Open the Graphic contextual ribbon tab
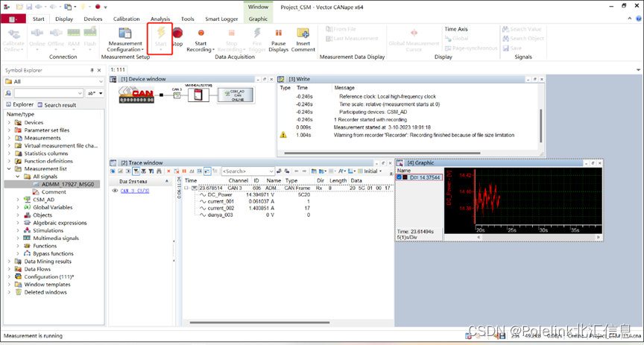644x345 pixels. 258,19
